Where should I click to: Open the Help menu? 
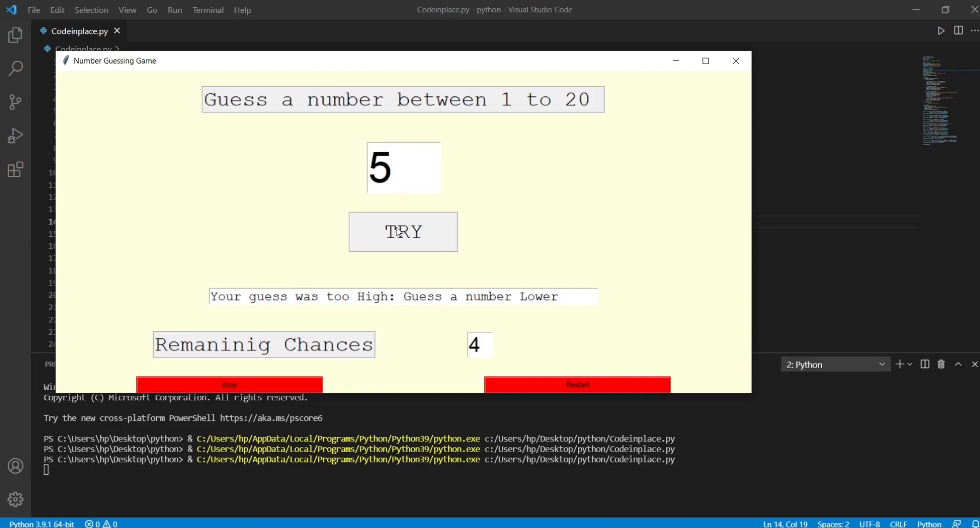click(242, 10)
